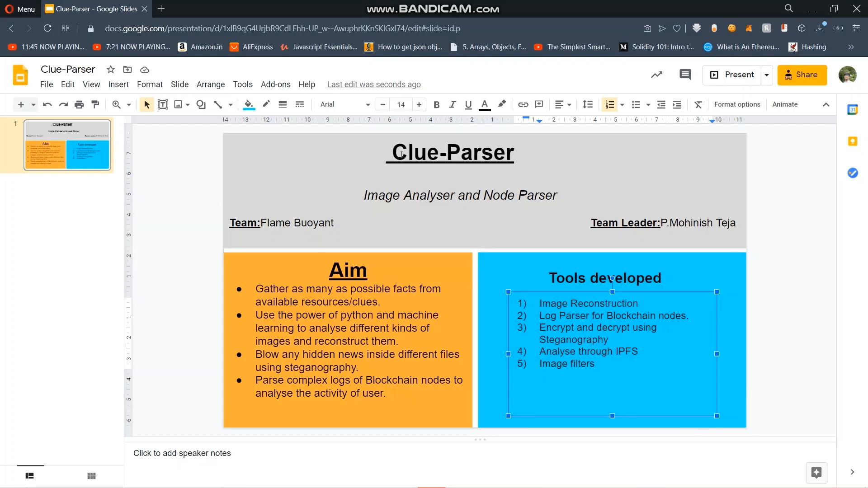Screen dimensions: 868x488
Task: Toggle italic text formatting
Action: [x=452, y=104]
